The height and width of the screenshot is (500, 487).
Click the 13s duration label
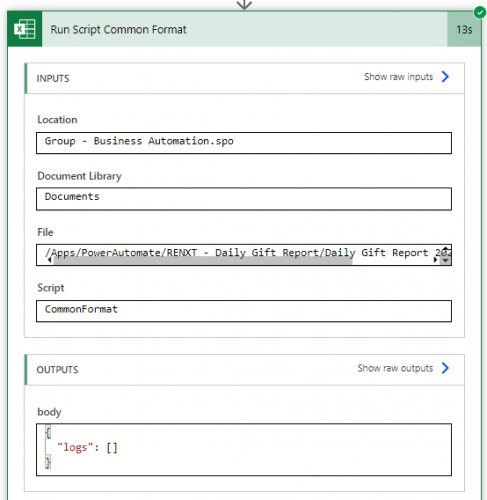pyautogui.click(x=464, y=30)
